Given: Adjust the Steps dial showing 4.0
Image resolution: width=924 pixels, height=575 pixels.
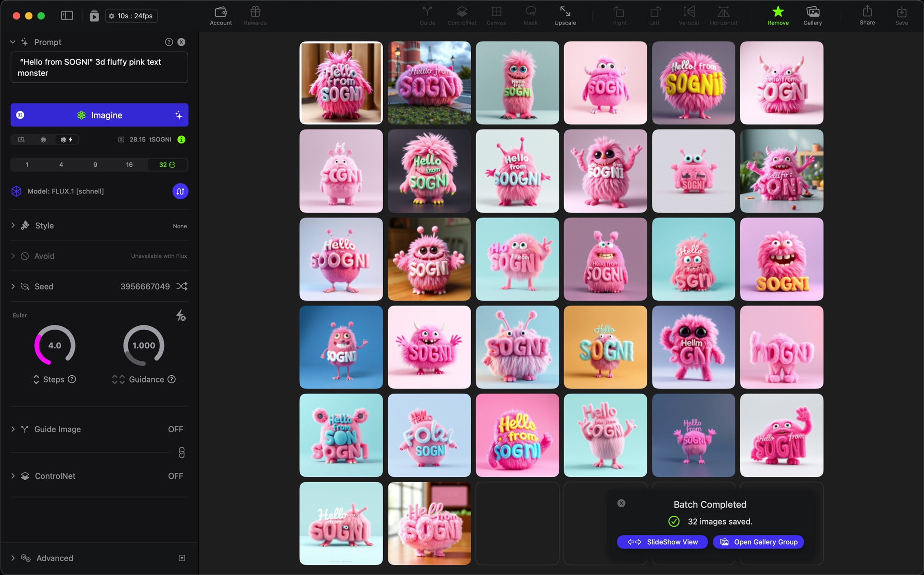Looking at the screenshot, I should (55, 345).
